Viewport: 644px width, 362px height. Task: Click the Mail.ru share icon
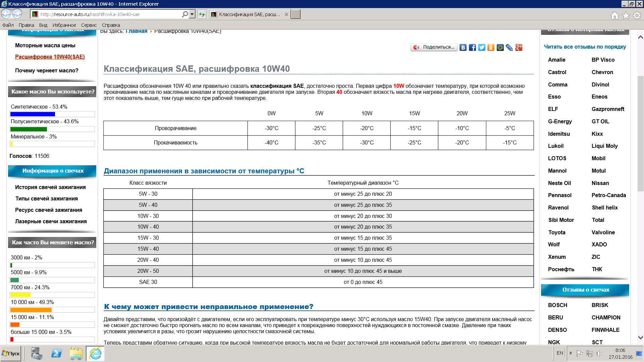[x=500, y=48]
